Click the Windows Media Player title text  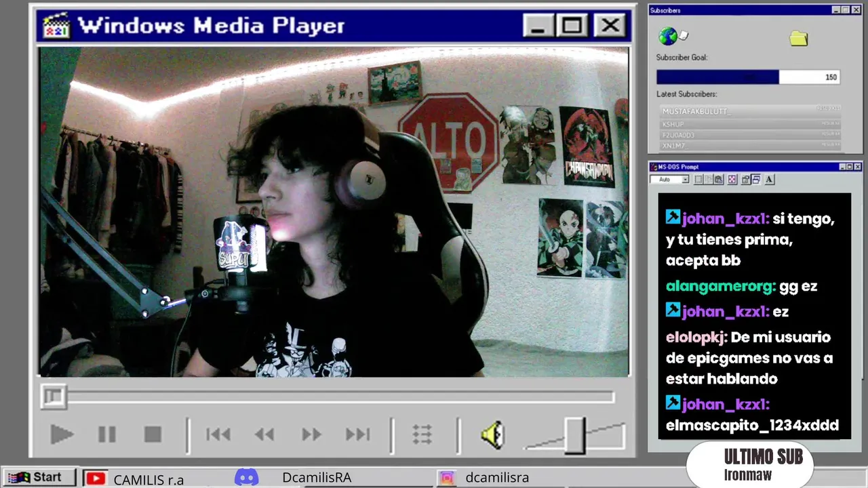211,26
